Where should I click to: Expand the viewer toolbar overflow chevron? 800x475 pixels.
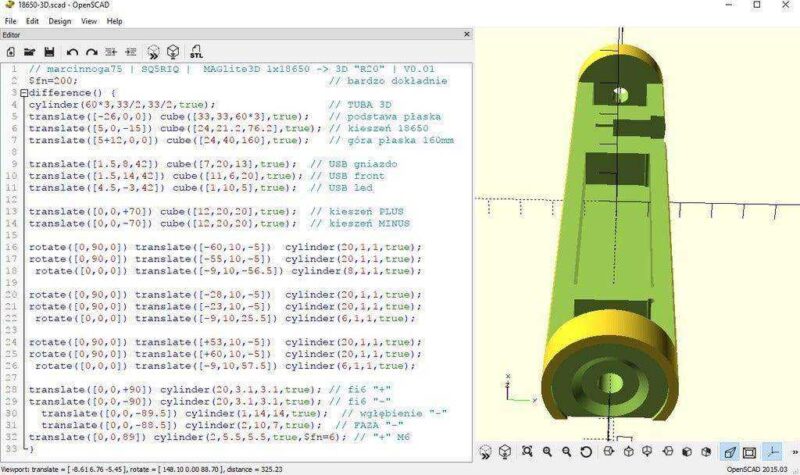[x=794, y=452]
